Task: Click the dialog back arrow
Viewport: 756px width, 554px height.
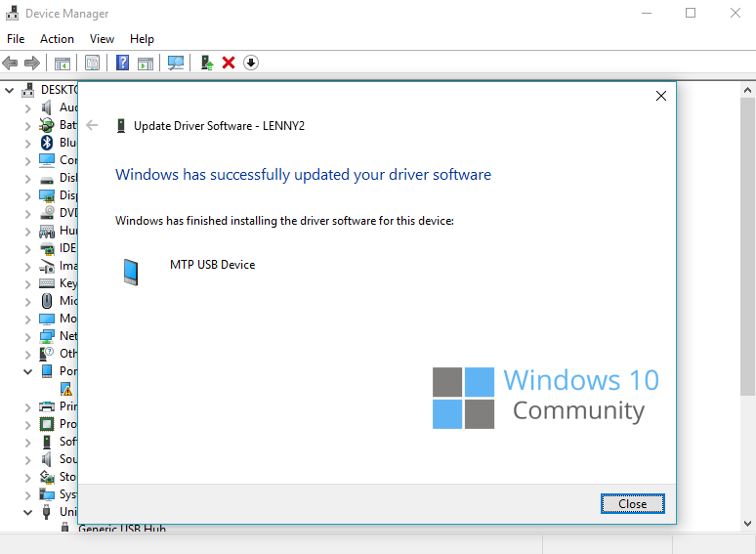Action: pyautogui.click(x=92, y=126)
